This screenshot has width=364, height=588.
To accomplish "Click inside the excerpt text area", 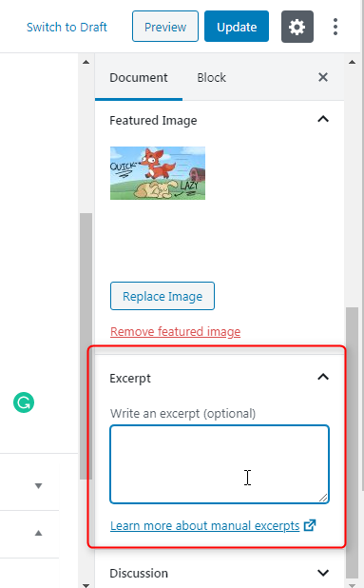I will [x=220, y=464].
